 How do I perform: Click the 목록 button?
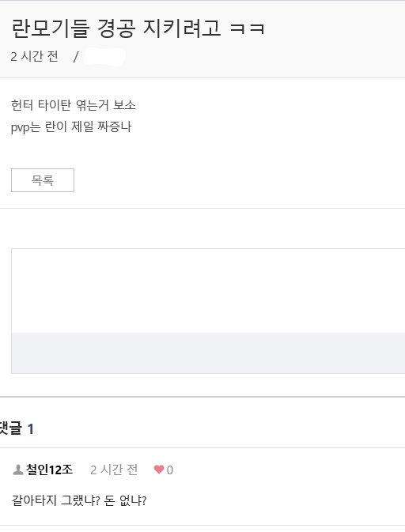pyautogui.click(x=43, y=180)
